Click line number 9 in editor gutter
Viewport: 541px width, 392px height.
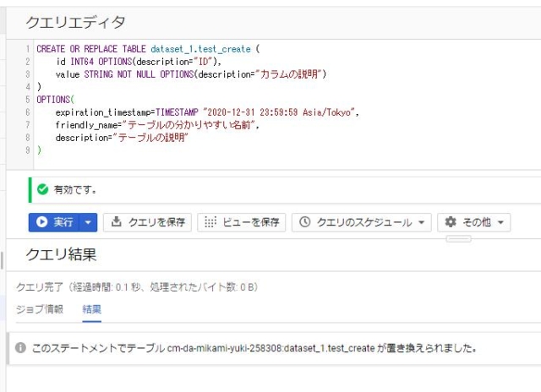(28, 150)
